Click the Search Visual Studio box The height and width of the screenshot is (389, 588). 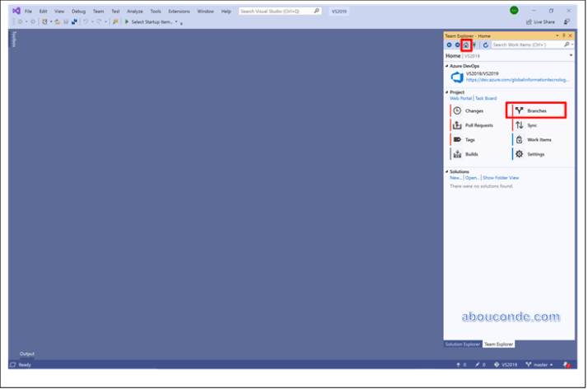(276, 12)
